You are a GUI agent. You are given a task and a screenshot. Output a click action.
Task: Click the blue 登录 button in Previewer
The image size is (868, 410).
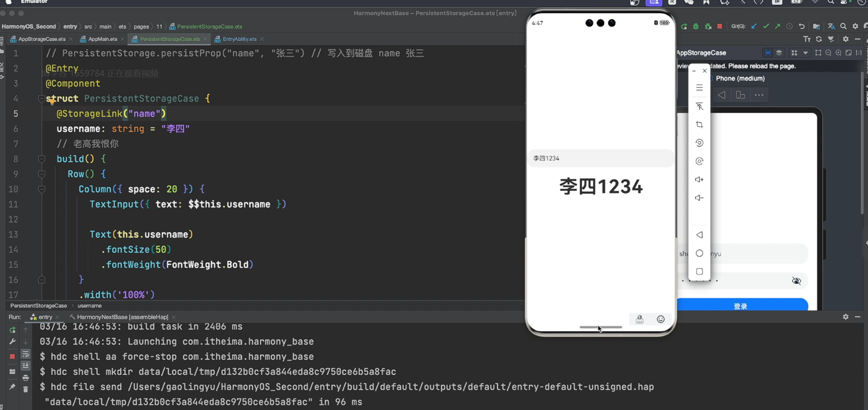pos(742,305)
